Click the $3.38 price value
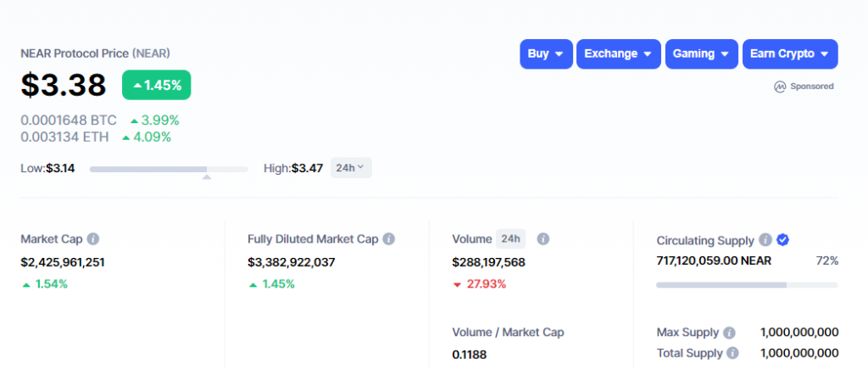Image resolution: width=868 pixels, height=387 pixels. [63, 85]
